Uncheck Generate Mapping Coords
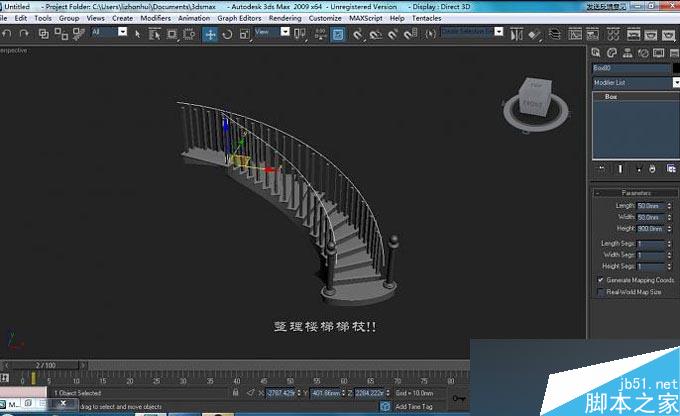The height and width of the screenshot is (416, 680). 601,280
